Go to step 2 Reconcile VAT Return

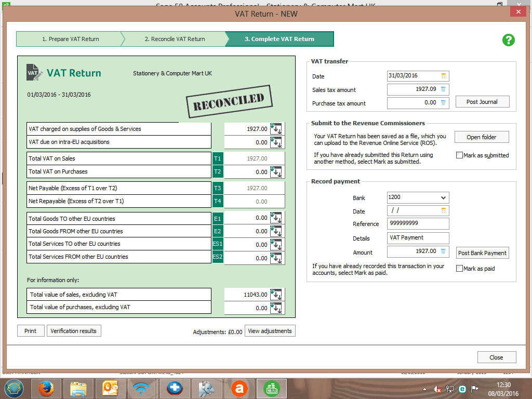175,39
